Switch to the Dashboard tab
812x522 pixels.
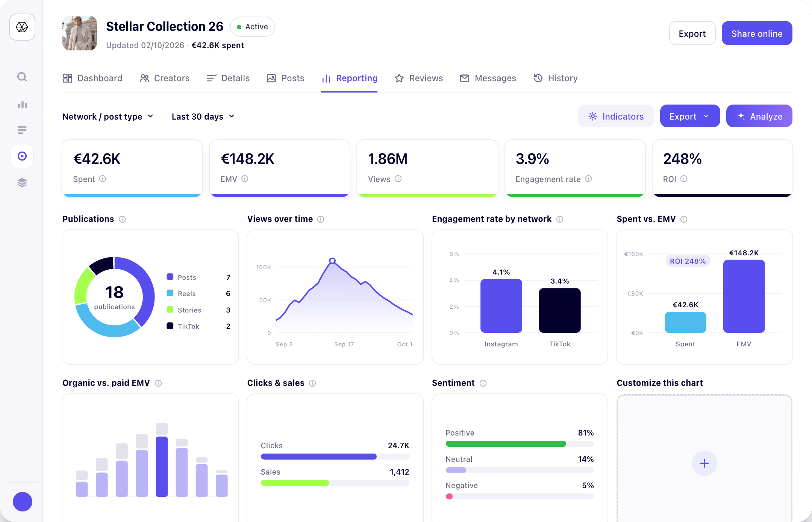coord(92,78)
